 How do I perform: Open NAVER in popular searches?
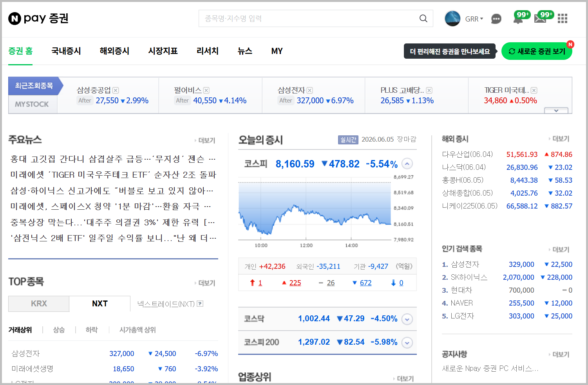(462, 303)
